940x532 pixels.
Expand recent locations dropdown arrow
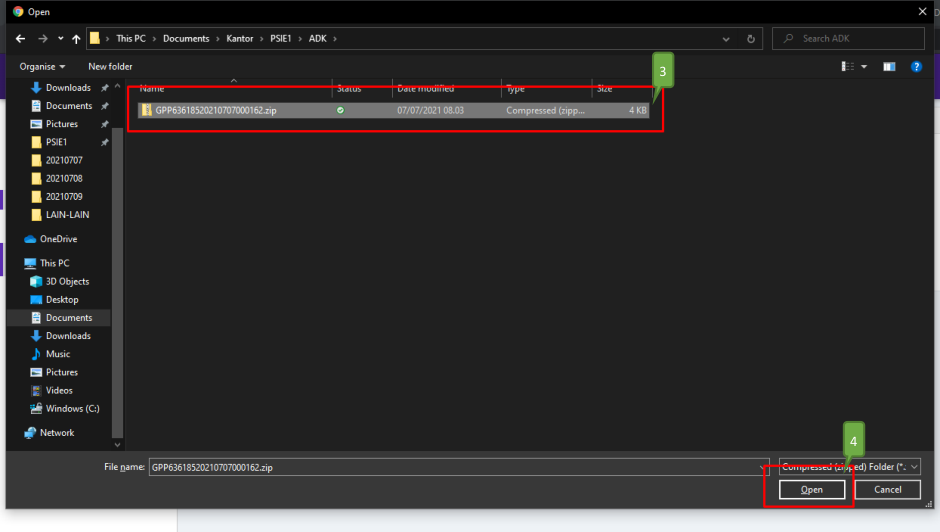point(60,39)
